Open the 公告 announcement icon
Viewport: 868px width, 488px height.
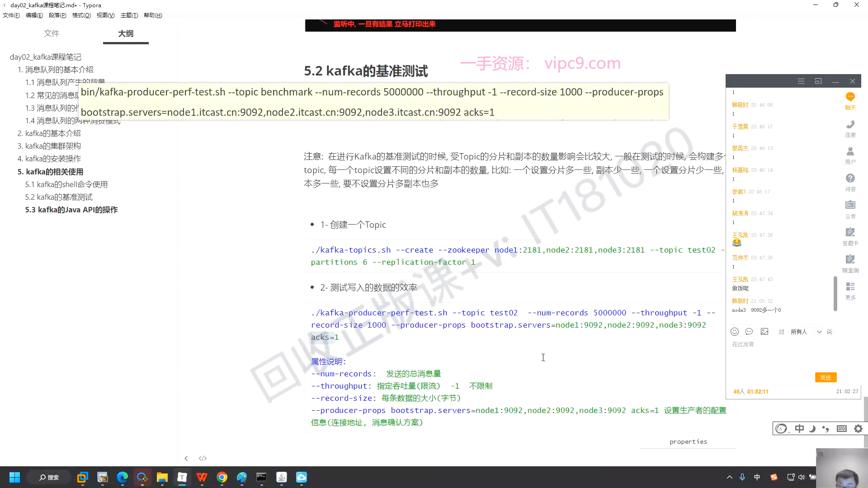(x=850, y=208)
